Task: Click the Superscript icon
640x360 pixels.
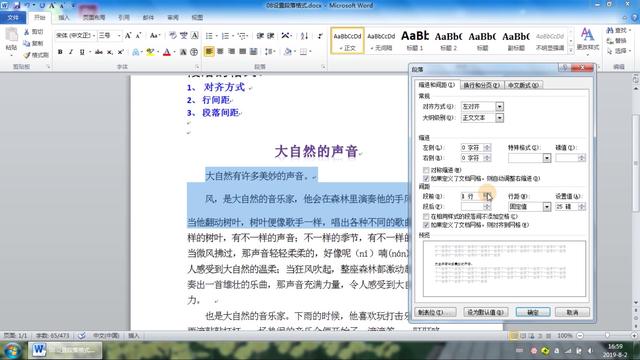Action: click(120, 52)
